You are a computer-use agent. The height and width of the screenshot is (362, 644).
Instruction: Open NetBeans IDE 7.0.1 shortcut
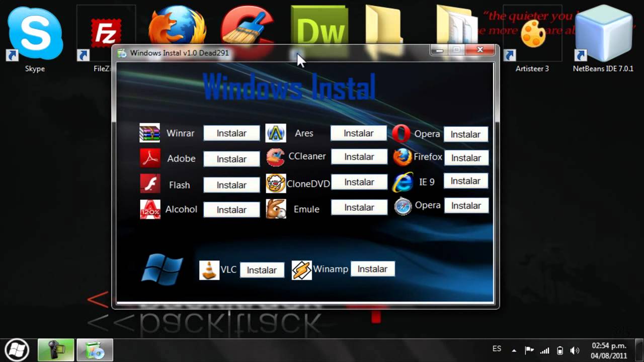[x=603, y=39]
